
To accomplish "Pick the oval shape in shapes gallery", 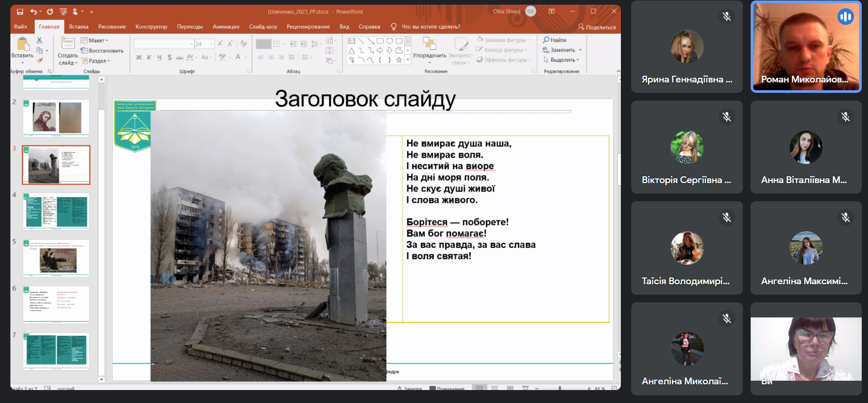I will pos(389,41).
